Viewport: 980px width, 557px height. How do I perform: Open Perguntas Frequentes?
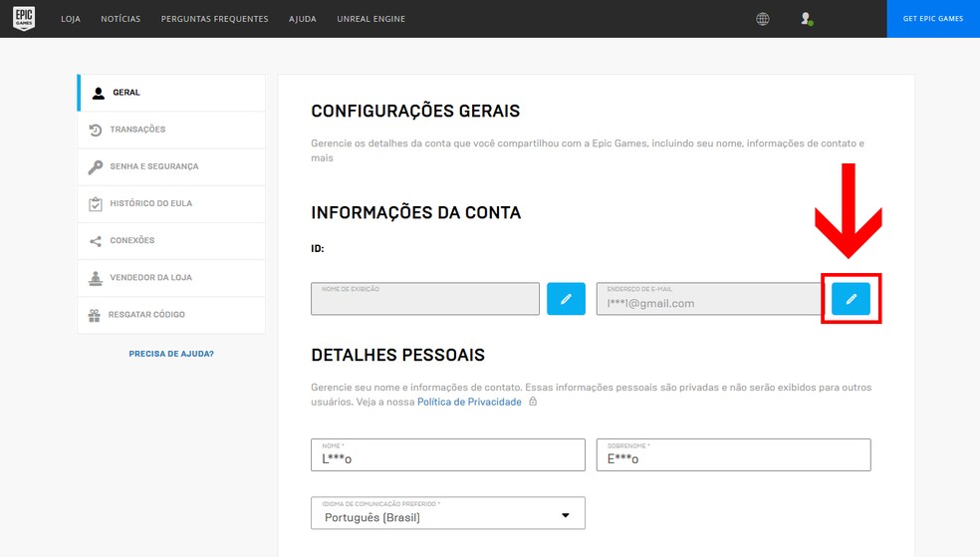pos(214,19)
